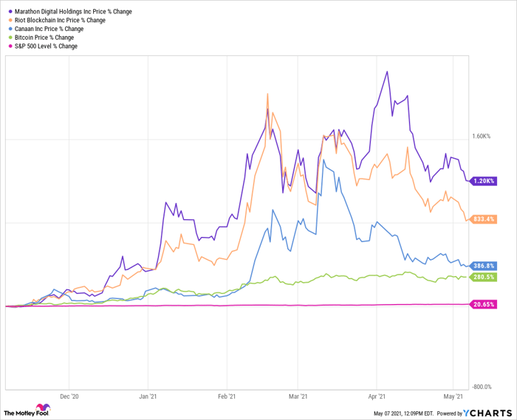Select the 386.8% Canaan value tag

[484, 266]
